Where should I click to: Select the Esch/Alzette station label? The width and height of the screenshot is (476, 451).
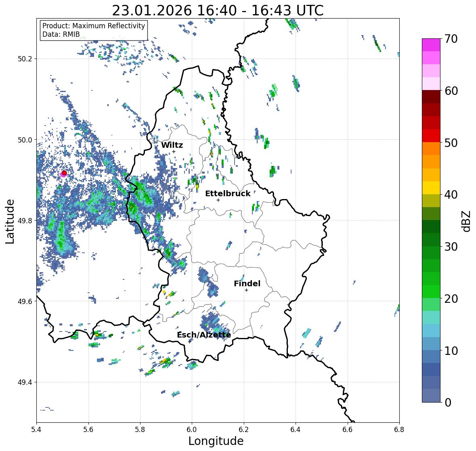[x=204, y=335]
